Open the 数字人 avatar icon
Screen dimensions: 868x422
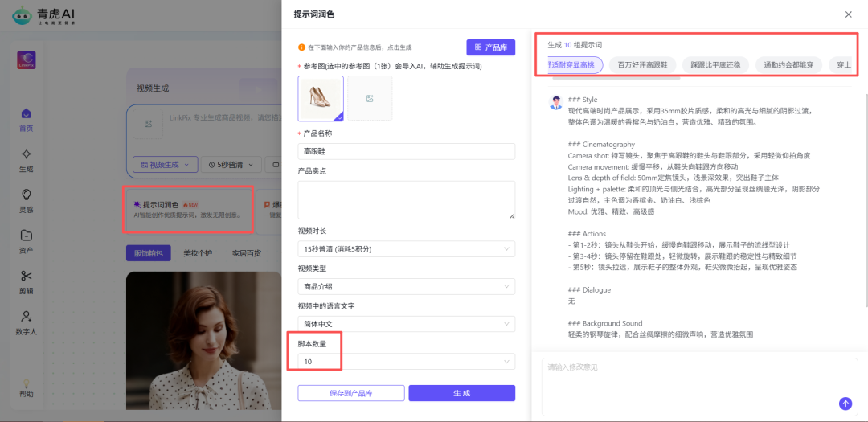tap(27, 317)
